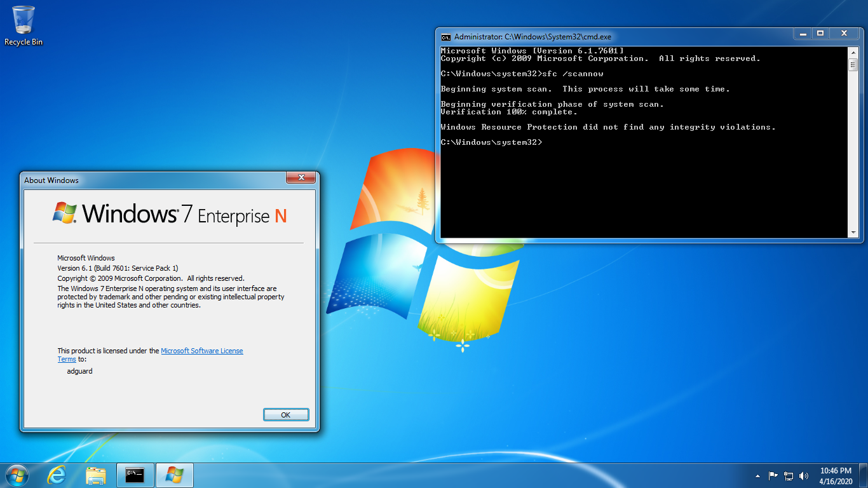Switch to the About Windows taskbar button
The height and width of the screenshot is (488, 868).
[174, 475]
